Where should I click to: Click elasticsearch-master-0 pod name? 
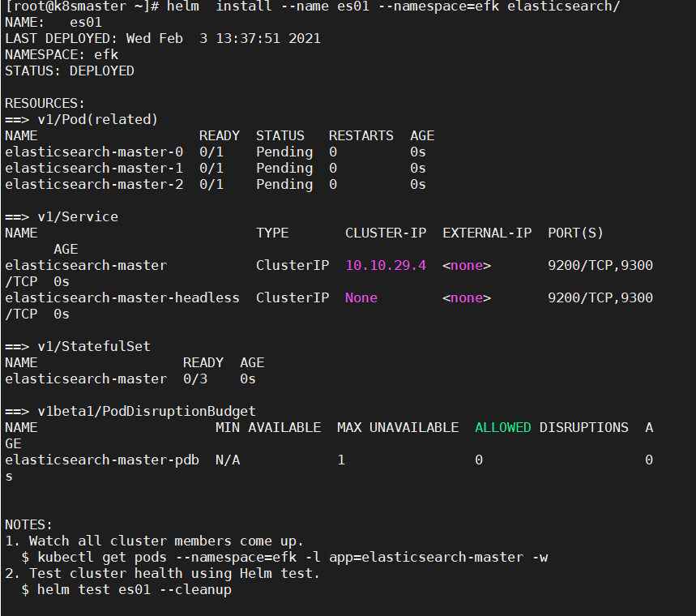[x=93, y=152]
